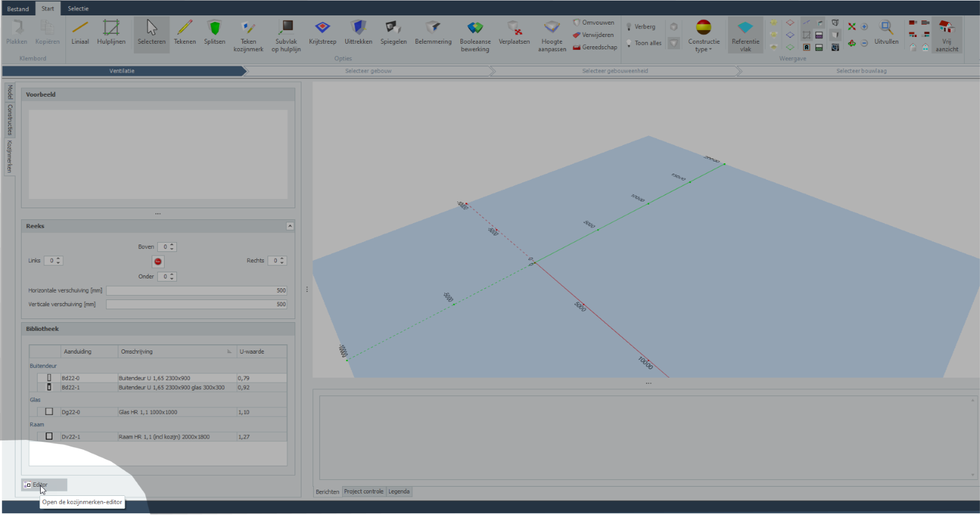Open the Vrij aanzicht view
The width and height of the screenshot is (980, 515).
(x=946, y=35)
